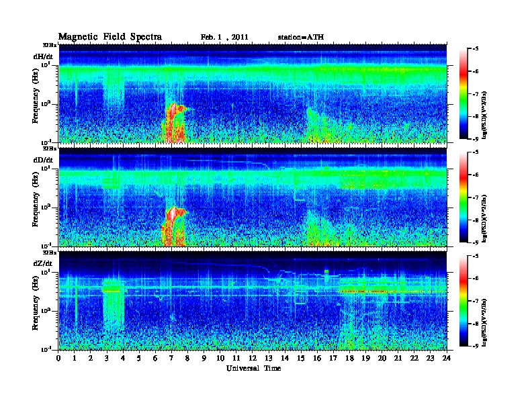Image resolution: width=532 pixels, height=411 pixels.
Task: Click the "-9" tick on dH/dt color bar
Action: [476, 139]
